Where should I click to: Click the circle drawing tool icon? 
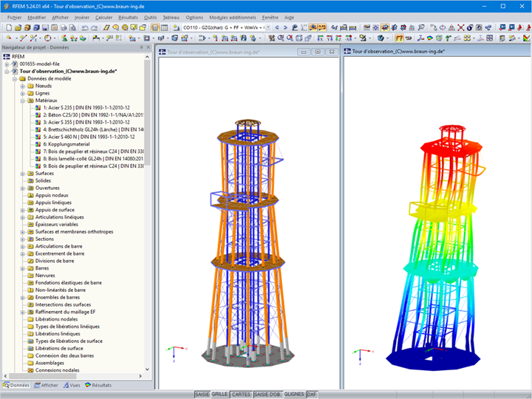47,38
